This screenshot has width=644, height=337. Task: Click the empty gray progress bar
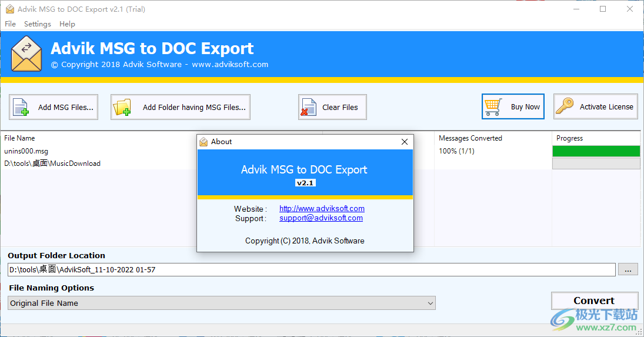(596, 164)
